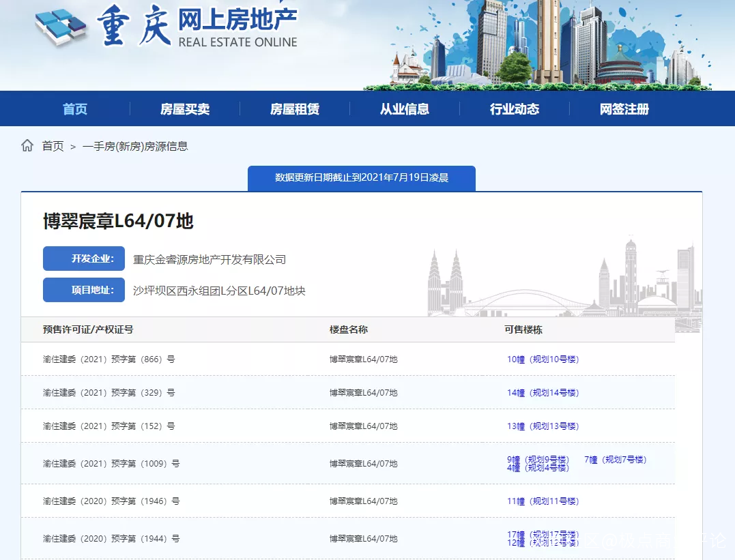The height and width of the screenshot is (560, 735).
Task: Click the 项目地址 label button
Action: tap(84, 291)
